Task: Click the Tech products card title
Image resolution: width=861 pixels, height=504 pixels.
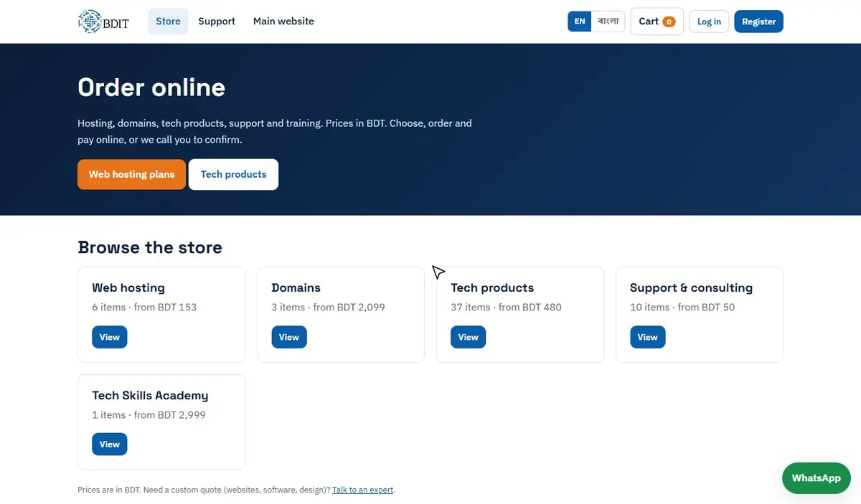Action: tap(492, 288)
